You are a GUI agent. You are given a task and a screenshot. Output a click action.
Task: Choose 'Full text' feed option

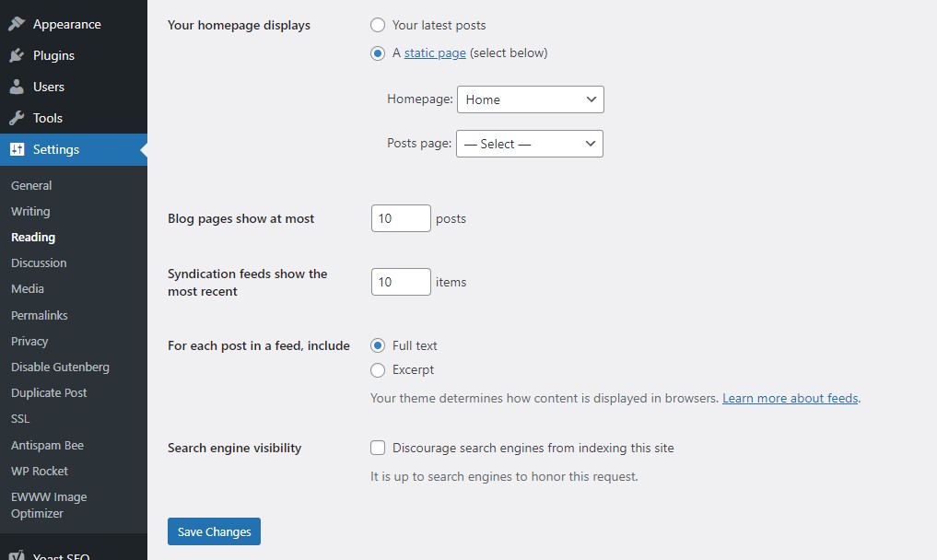pyautogui.click(x=378, y=345)
